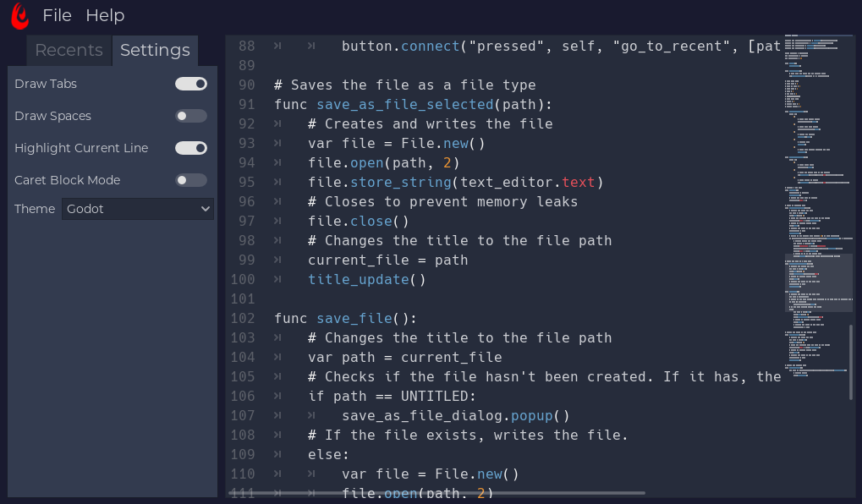
Task: Open the File menu
Action: pyautogui.click(x=58, y=15)
